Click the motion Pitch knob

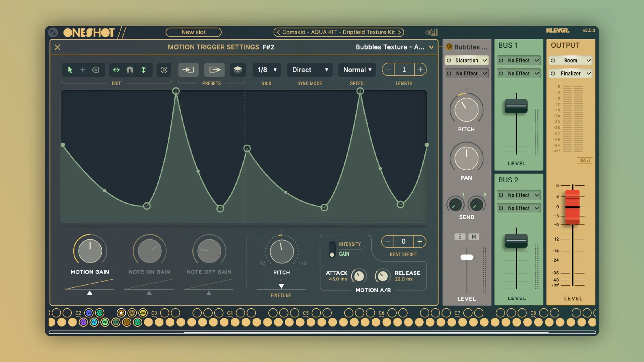point(281,251)
